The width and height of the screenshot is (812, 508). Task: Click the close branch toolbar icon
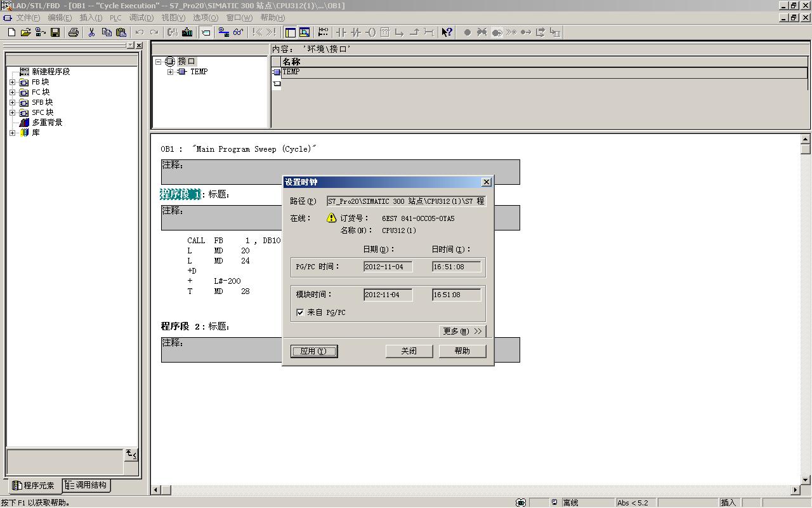[x=414, y=32]
